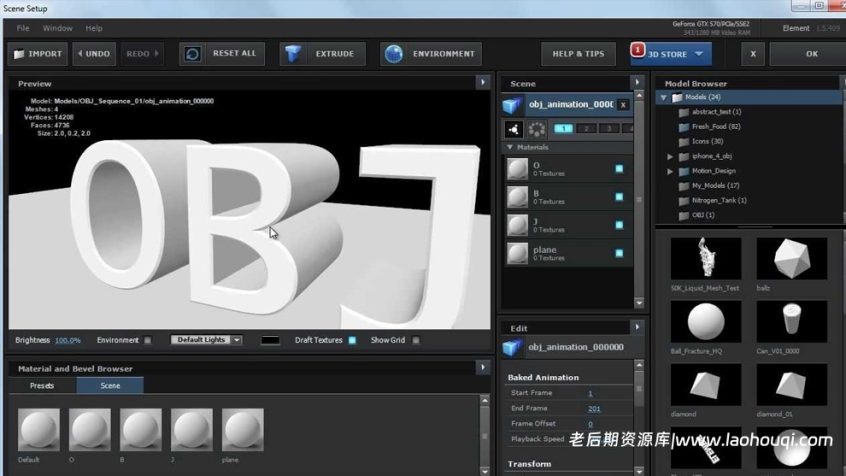Open the Default Lights dropdown
Screen dimensions: 846x476
(x=206, y=340)
